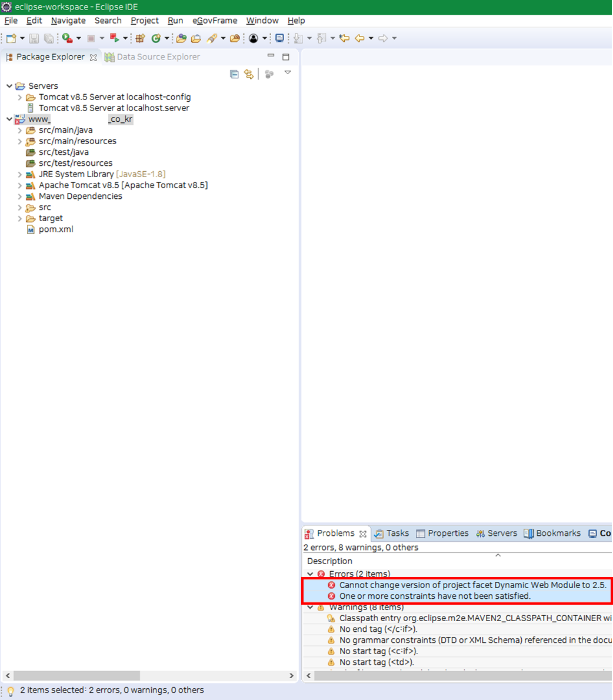
Task: Open the Window menu
Action: tap(262, 21)
